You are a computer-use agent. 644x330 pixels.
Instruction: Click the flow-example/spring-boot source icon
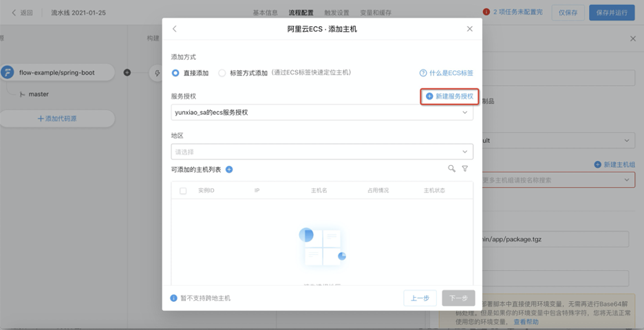pos(8,73)
